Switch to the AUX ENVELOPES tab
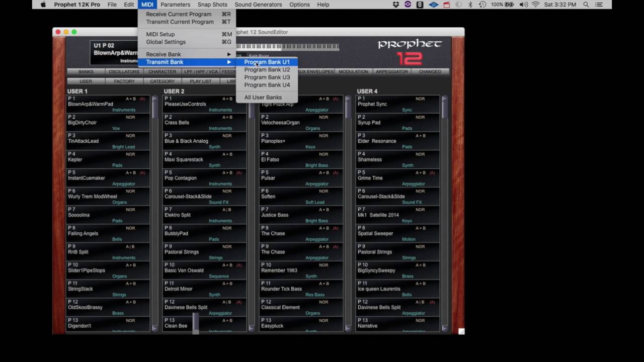Image resolution: width=644 pixels, height=362 pixels. click(x=315, y=72)
